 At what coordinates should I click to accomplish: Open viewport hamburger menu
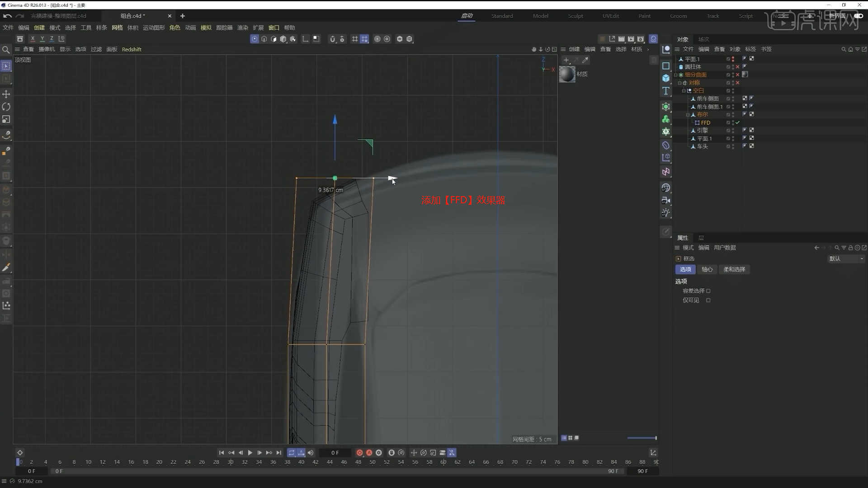[x=17, y=49]
